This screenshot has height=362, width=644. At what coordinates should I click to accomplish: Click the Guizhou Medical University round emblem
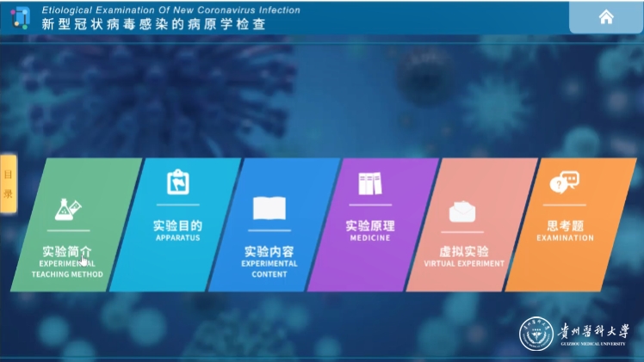click(x=534, y=334)
